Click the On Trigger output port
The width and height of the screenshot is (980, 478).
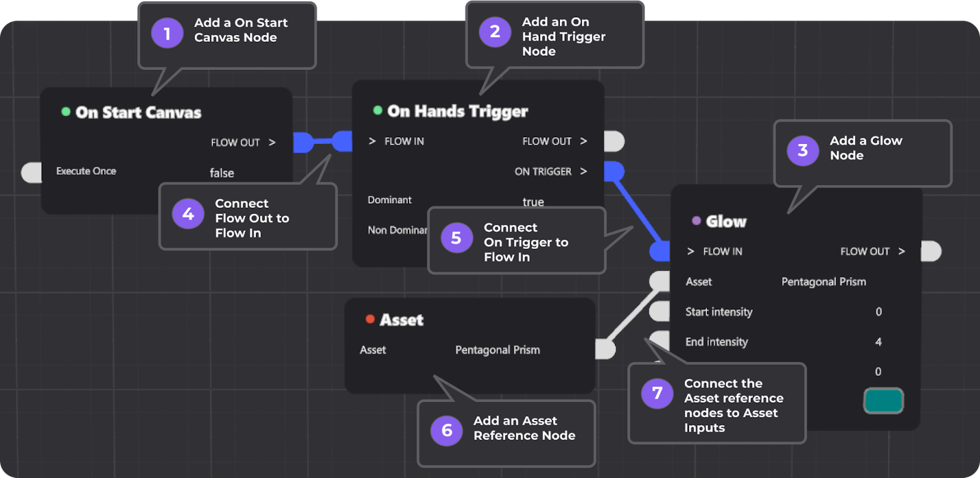tap(614, 171)
